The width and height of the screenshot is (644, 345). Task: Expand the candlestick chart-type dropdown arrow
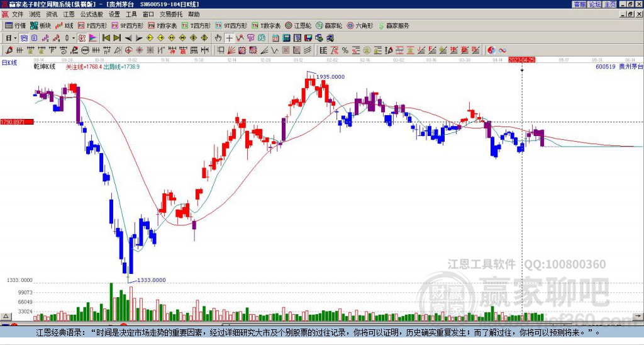pyautogui.click(x=74, y=38)
